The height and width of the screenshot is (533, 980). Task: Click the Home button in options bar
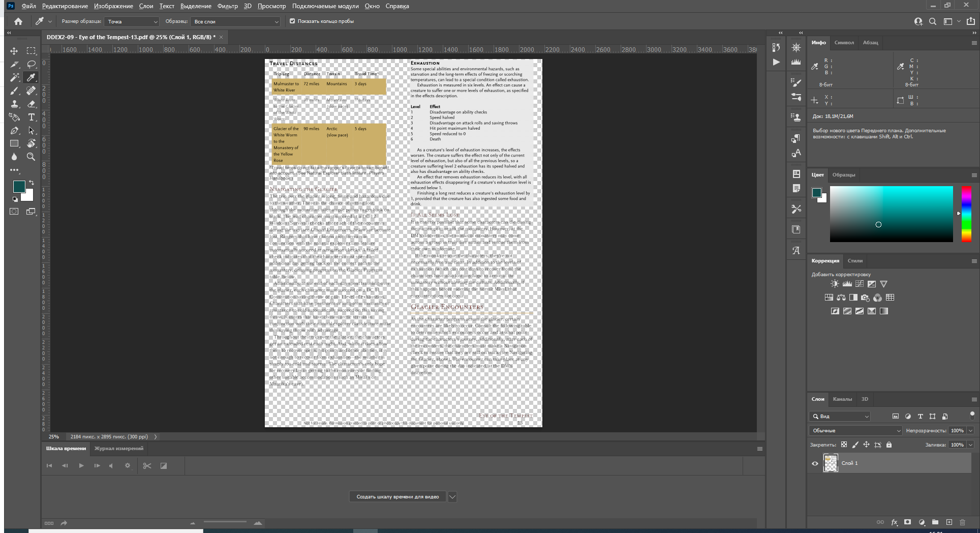[x=18, y=21]
